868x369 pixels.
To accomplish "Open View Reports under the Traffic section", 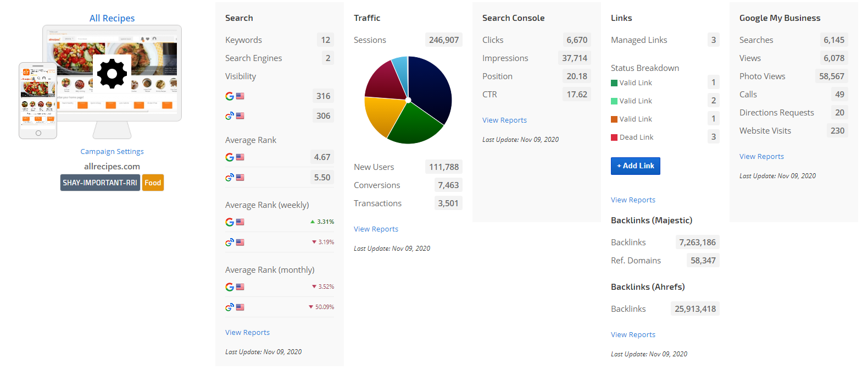I will click(376, 229).
